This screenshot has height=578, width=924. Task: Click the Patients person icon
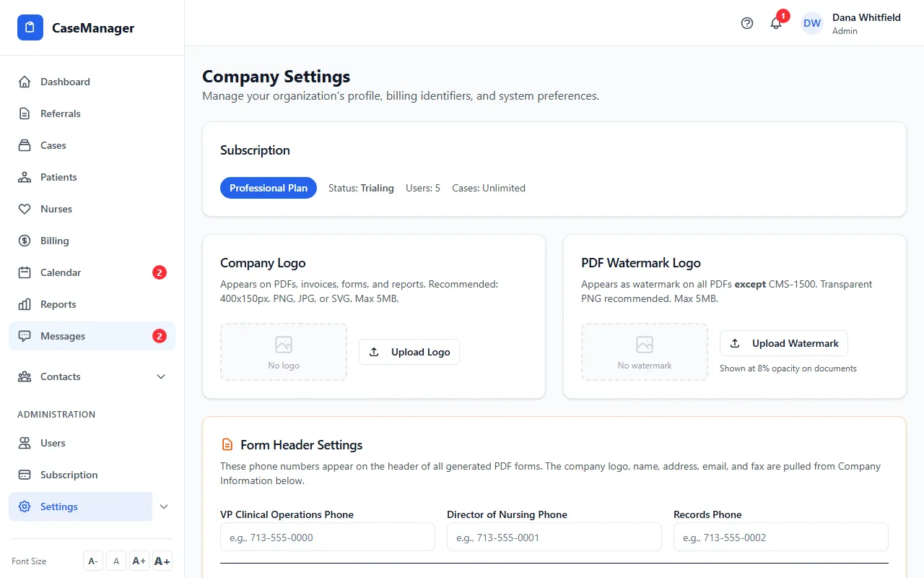coord(25,177)
